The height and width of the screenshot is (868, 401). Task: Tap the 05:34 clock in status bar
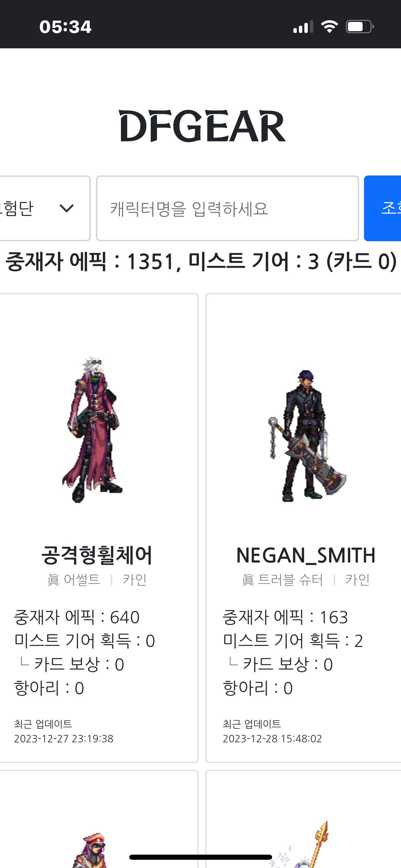click(x=65, y=27)
